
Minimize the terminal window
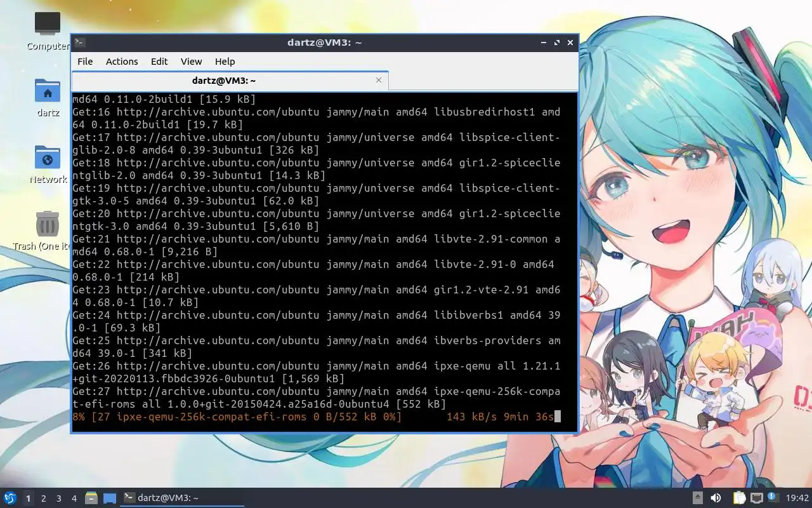pyautogui.click(x=544, y=43)
